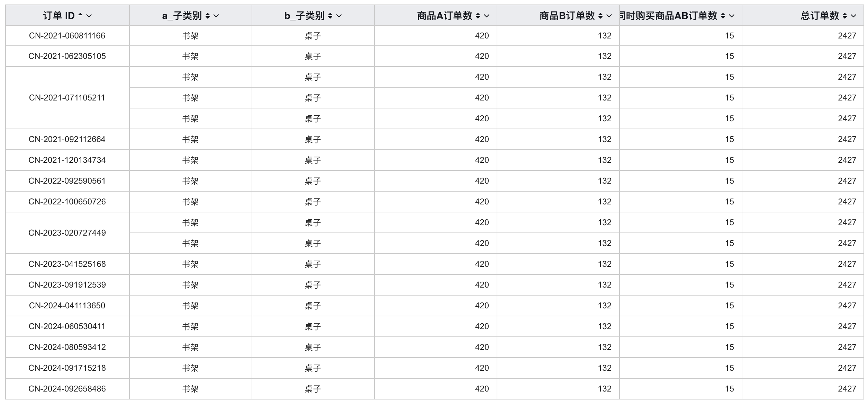Sort table by 订单 ID column
The height and width of the screenshot is (404, 868).
click(80, 16)
